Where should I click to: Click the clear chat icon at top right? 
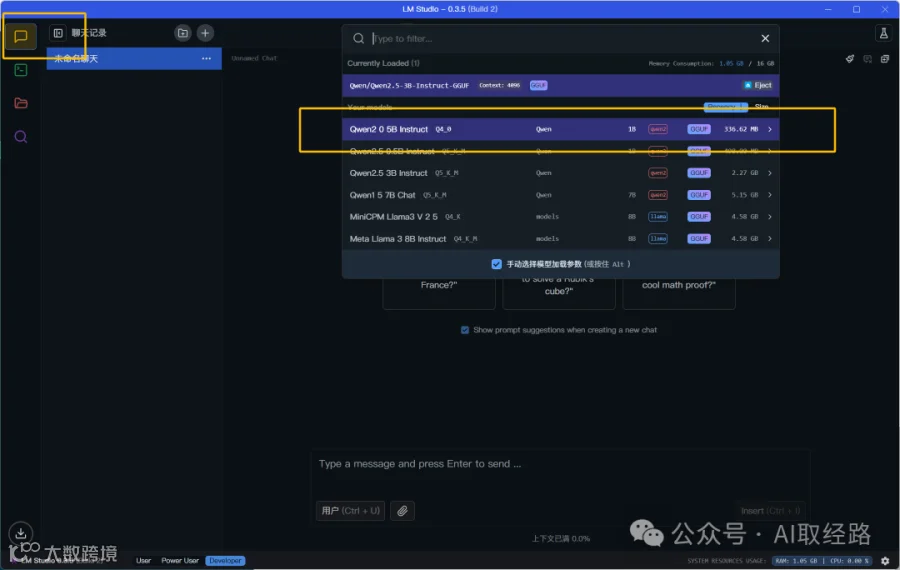[849, 59]
